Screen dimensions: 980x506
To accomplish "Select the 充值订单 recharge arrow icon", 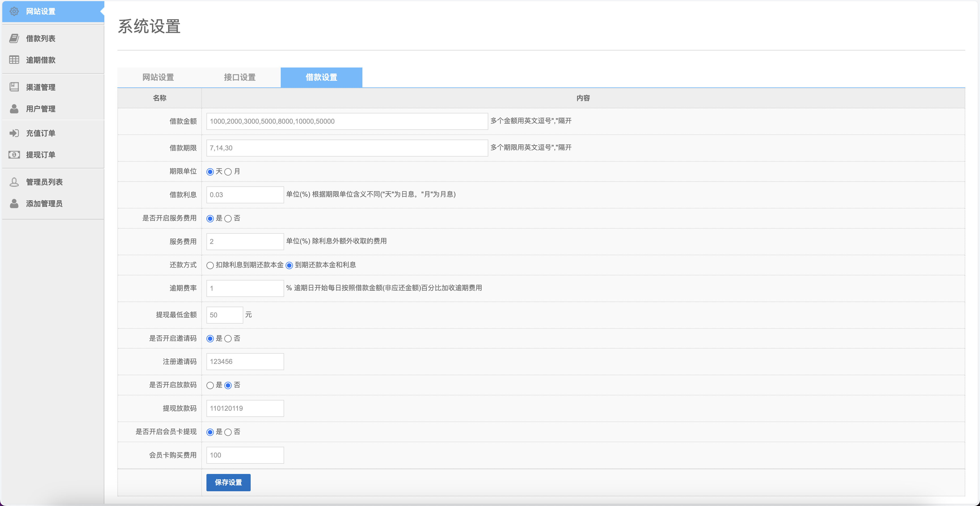I will click(x=14, y=133).
